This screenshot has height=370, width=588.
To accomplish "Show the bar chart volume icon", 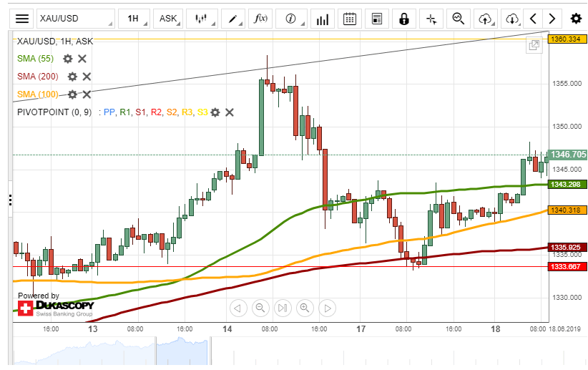I will tap(322, 19).
